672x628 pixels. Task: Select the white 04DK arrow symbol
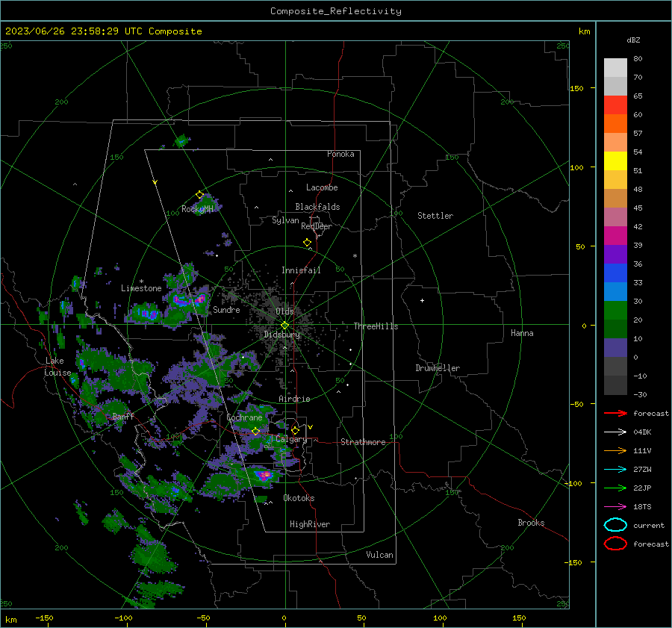point(615,432)
